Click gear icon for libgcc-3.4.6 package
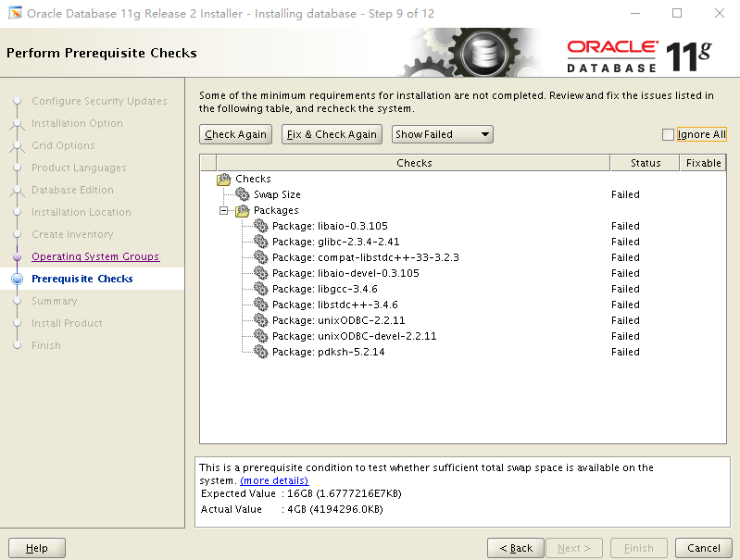This screenshot has height=560, width=740. pos(260,289)
